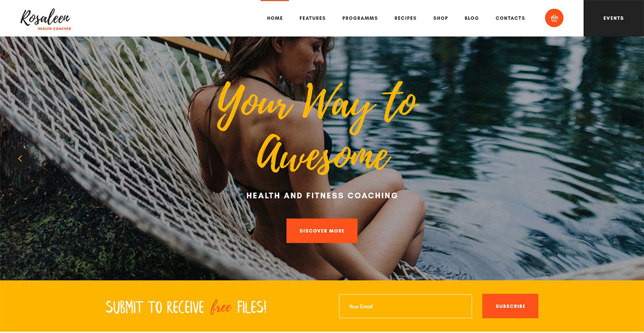Click the orange word free in banner
The width and height of the screenshot is (644, 333).
tap(221, 308)
